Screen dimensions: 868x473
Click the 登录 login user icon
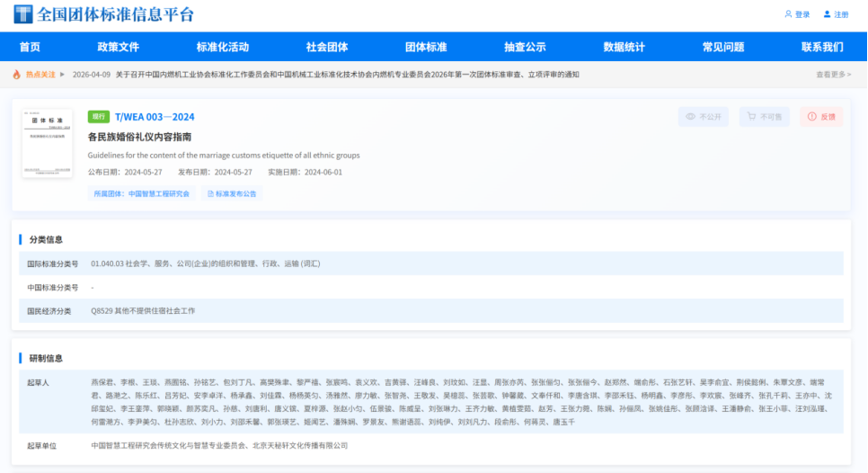[788, 14]
